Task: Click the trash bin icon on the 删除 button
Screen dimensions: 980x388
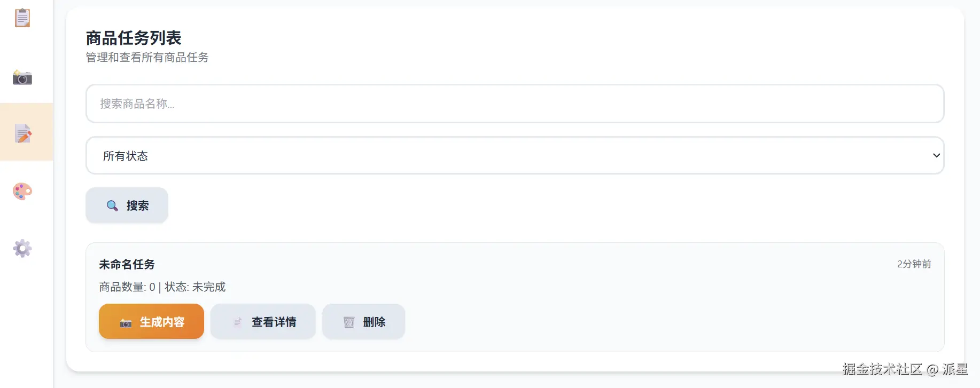Action: tap(349, 322)
